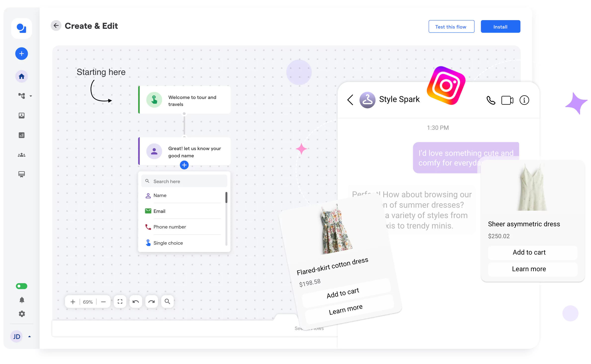This screenshot has height=364, width=591.
Task: Click Test this flow button
Action: [x=451, y=26]
